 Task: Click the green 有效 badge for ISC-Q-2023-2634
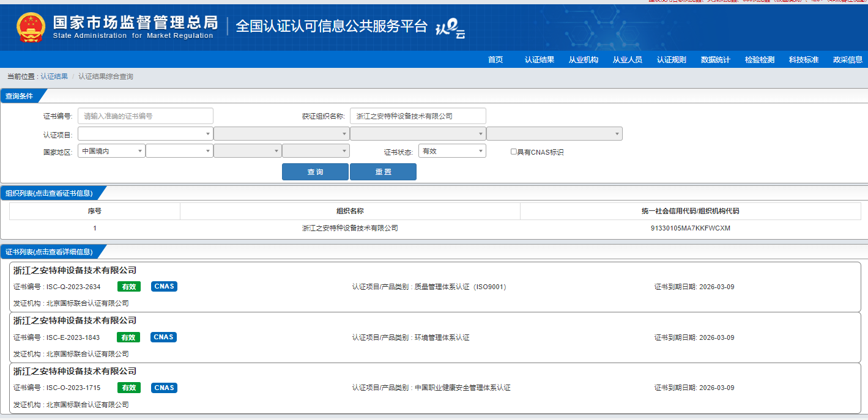pyautogui.click(x=128, y=287)
